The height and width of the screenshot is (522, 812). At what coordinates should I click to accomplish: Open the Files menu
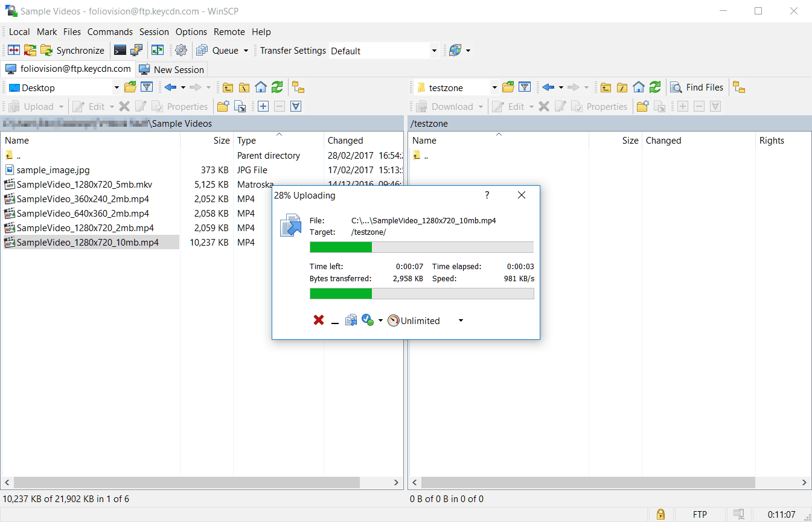coord(72,32)
